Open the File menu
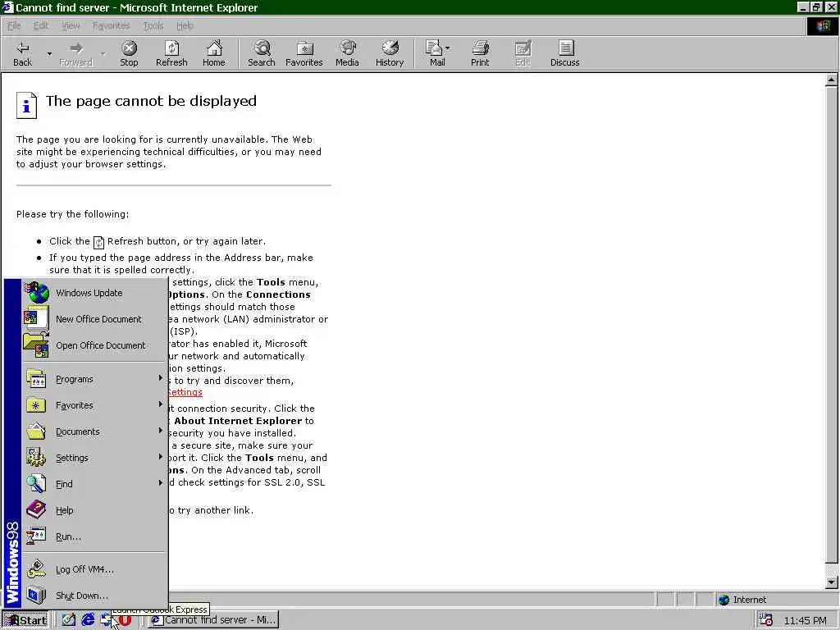 (14, 25)
